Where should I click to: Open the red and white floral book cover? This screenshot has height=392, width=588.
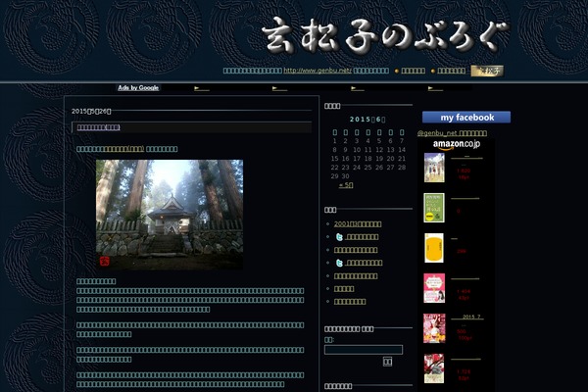pyautogui.click(x=434, y=368)
